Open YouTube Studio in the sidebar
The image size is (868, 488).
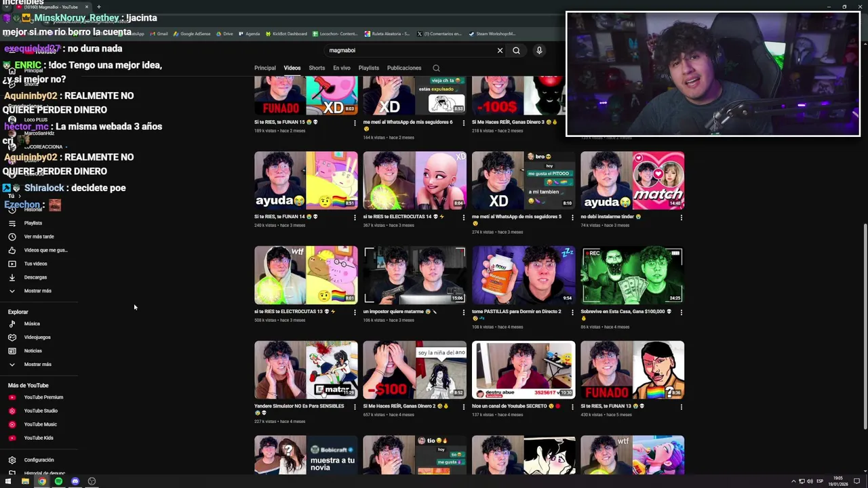[x=39, y=411]
